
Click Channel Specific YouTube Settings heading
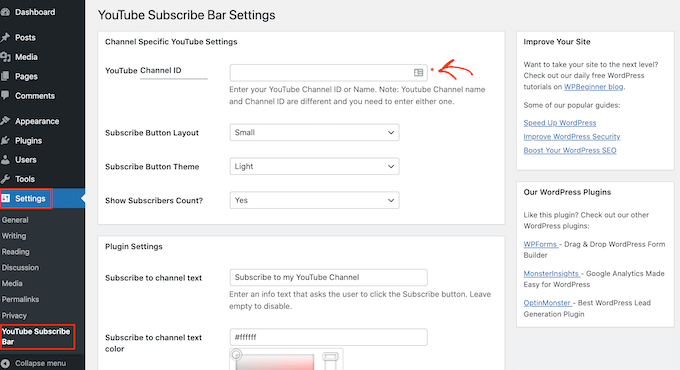pyautogui.click(x=171, y=42)
